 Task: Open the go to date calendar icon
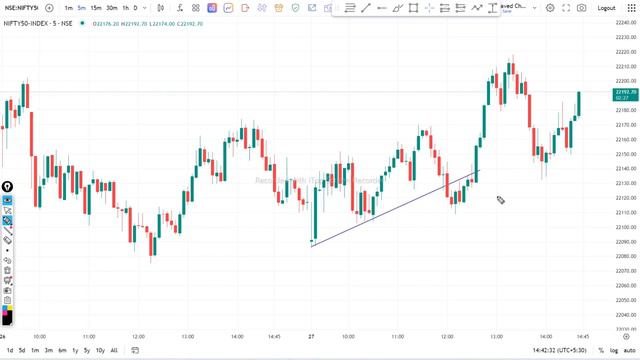(135, 350)
